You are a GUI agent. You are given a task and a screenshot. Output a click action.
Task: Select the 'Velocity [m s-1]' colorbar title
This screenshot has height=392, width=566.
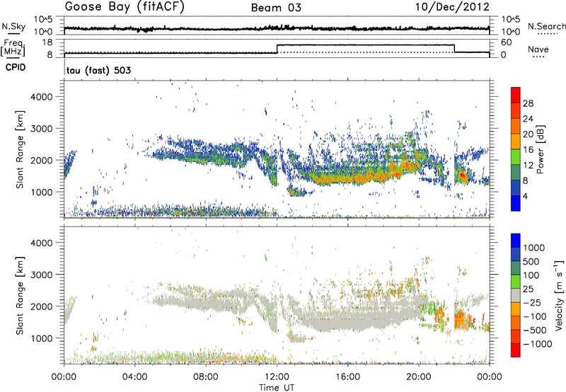pyautogui.click(x=559, y=295)
